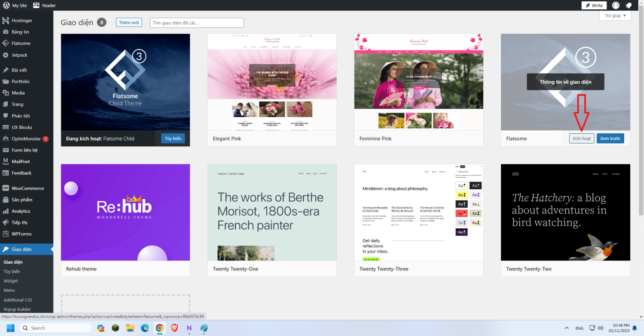644x336 pixels.
Task: Select the Twenty Twenty-One theme thumbnail
Action: click(272, 212)
